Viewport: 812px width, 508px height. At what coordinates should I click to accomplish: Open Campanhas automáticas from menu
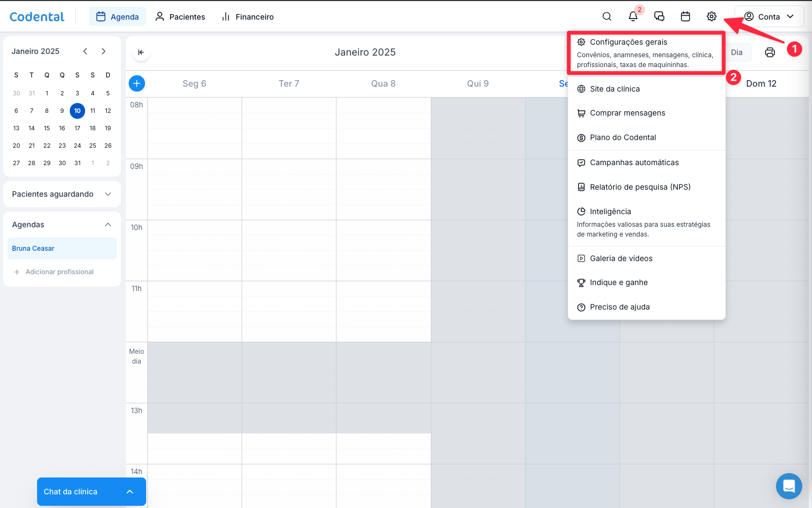tap(634, 162)
